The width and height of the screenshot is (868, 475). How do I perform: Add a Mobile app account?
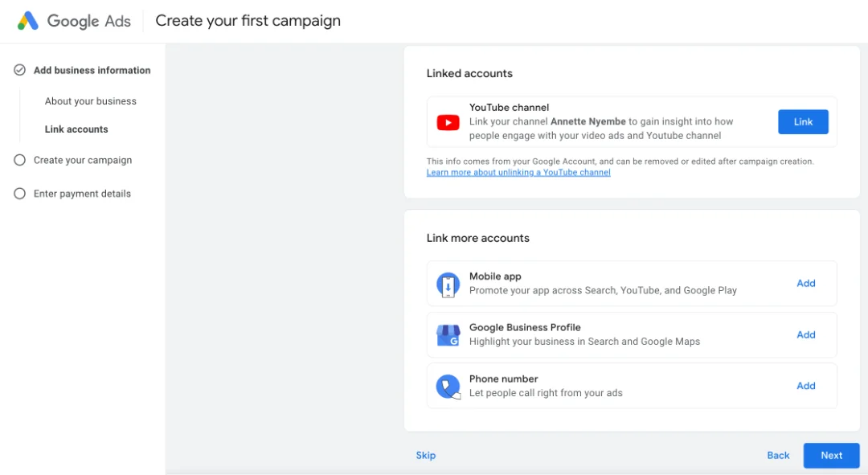[806, 284]
